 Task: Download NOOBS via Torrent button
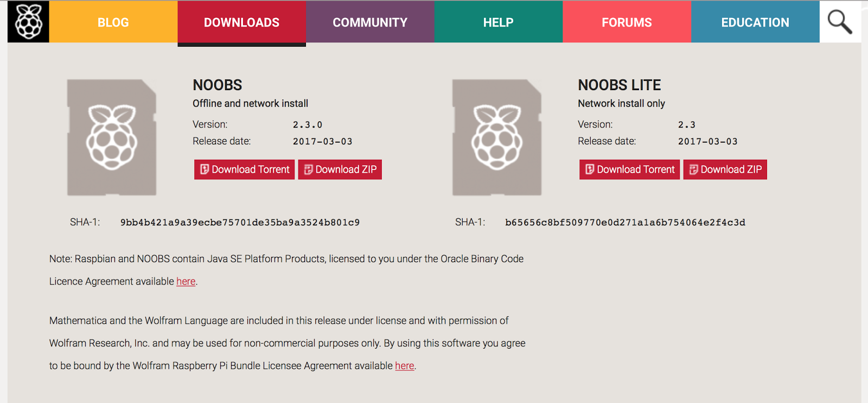click(244, 169)
